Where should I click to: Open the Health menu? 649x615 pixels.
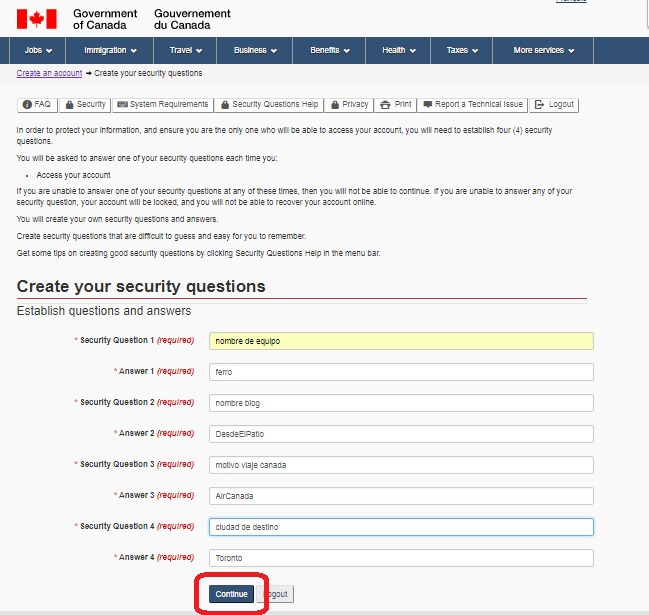[x=398, y=50]
